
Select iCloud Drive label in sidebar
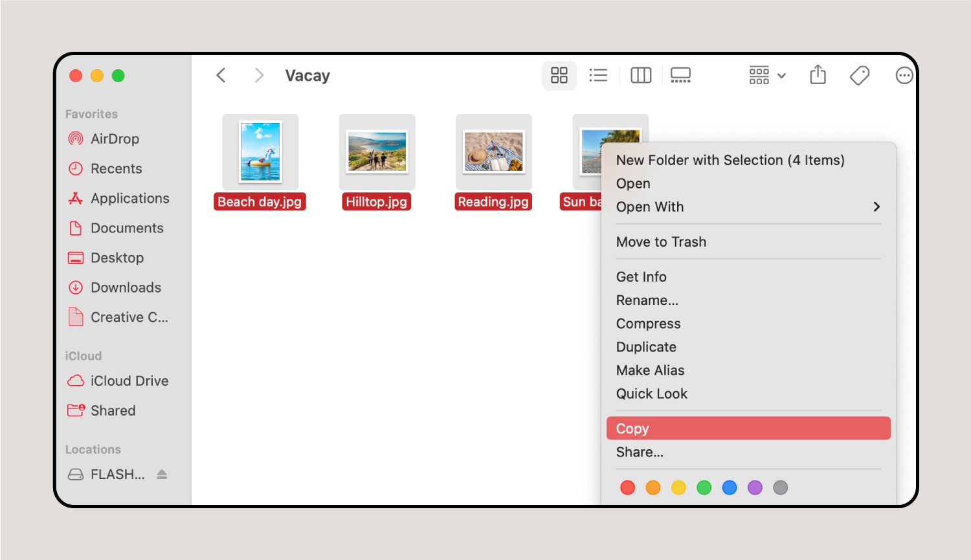(129, 381)
